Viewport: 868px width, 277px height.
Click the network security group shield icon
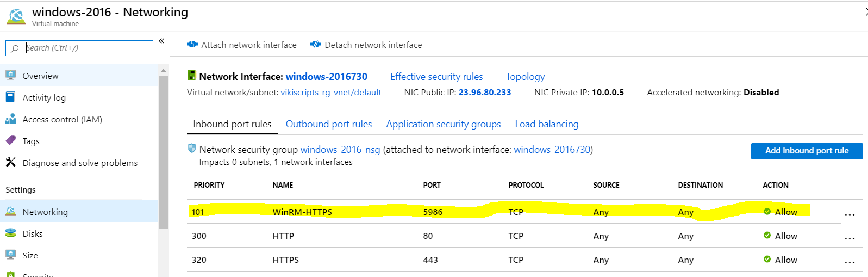pos(192,148)
